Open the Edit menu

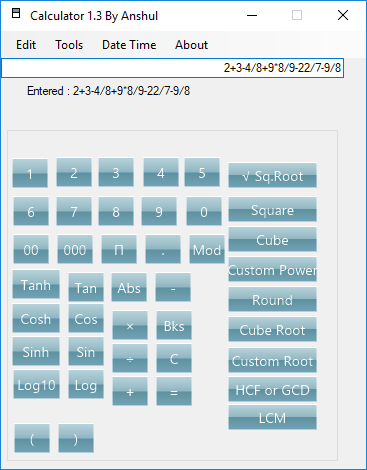26,45
